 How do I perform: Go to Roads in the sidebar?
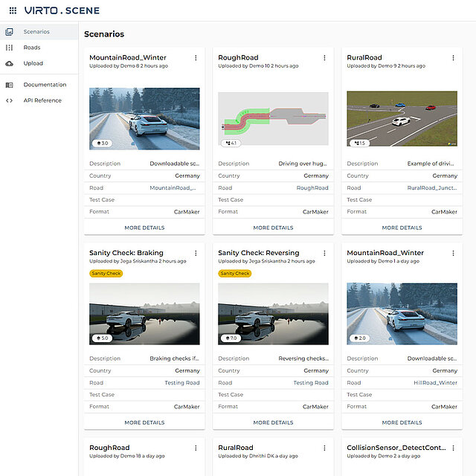click(32, 48)
